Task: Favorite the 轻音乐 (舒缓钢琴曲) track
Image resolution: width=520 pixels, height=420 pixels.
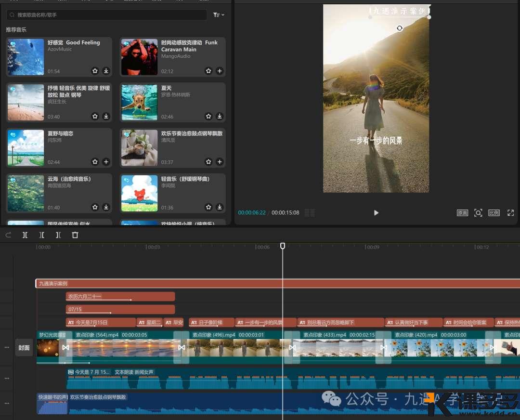Action: pyautogui.click(x=208, y=207)
